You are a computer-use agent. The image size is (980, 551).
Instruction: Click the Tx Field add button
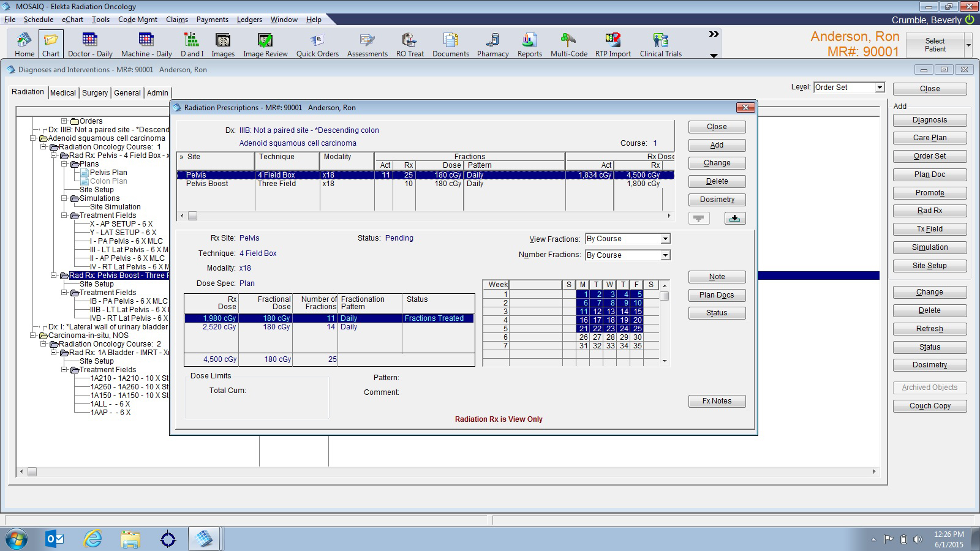[x=930, y=229]
